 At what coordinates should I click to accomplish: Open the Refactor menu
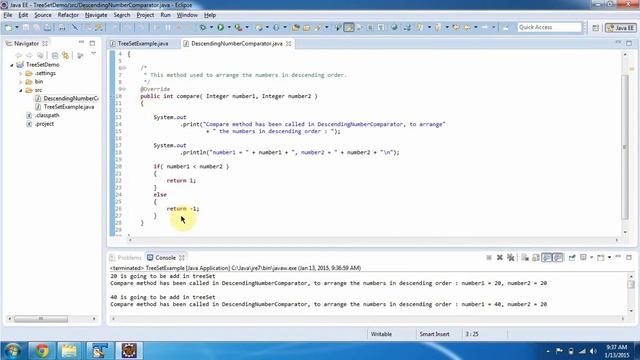(68, 15)
